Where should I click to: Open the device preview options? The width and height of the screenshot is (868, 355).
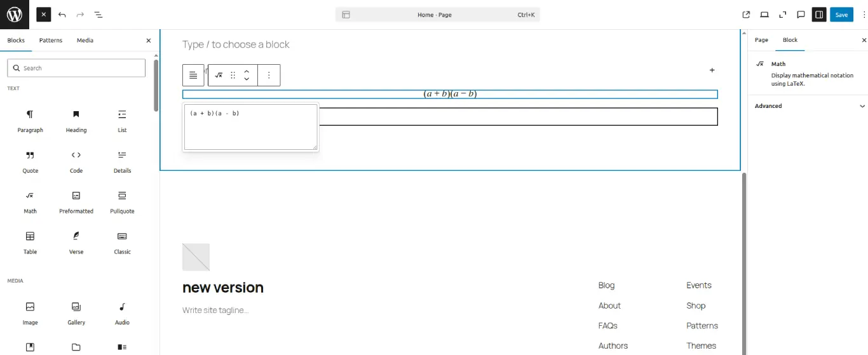(x=764, y=15)
